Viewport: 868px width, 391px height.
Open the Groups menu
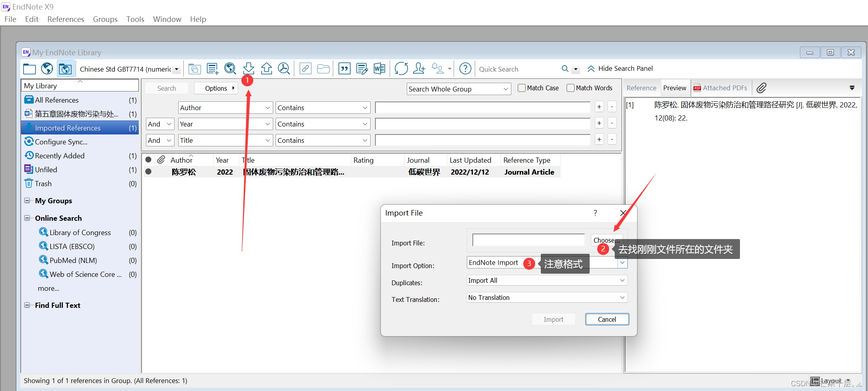pos(105,19)
